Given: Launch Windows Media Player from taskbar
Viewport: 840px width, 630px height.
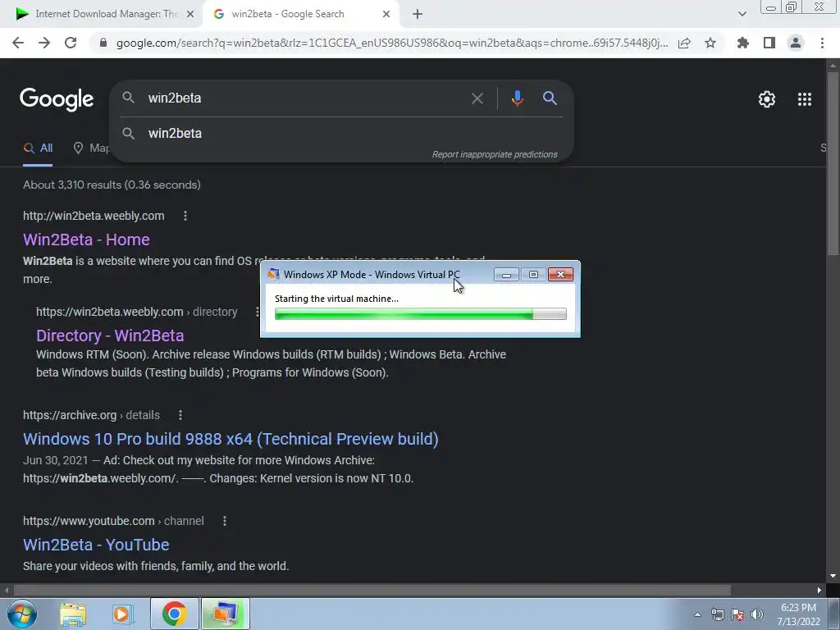Looking at the screenshot, I should (122, 614).
